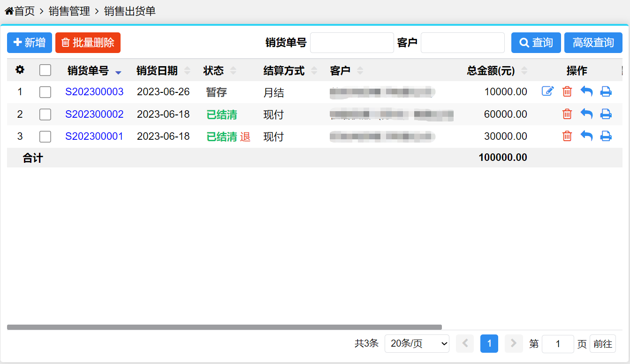Click return arrow for order S202300001
630x364 pixels.
click(586, 136)
